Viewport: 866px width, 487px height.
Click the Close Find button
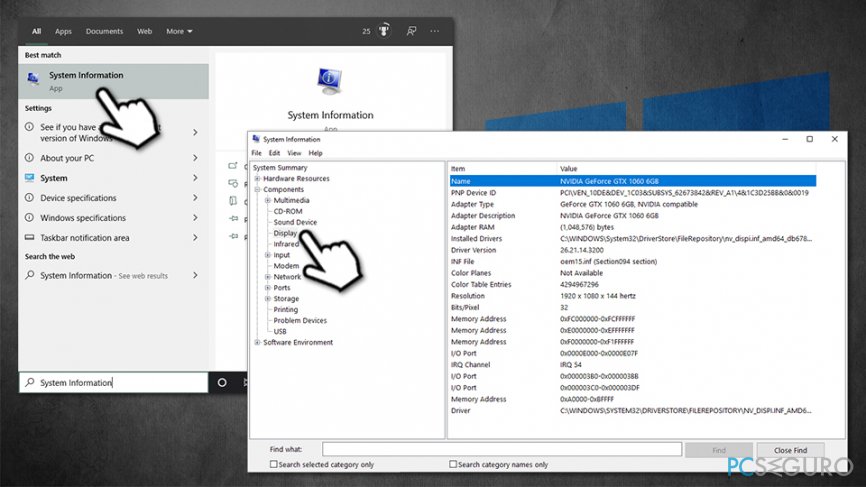(x=790, y=450)
